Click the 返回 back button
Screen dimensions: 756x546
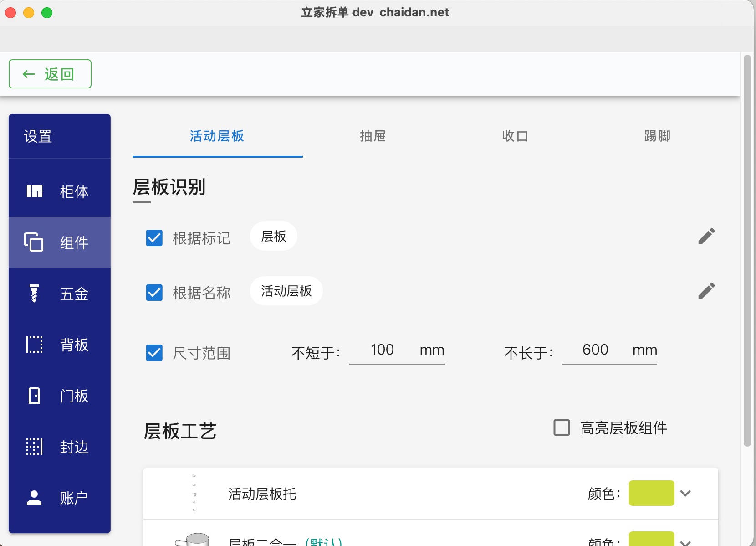click(50, 74)
